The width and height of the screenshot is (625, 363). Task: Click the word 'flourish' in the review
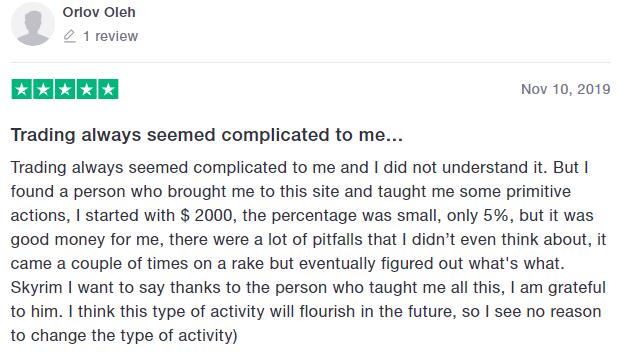point(327,311)
